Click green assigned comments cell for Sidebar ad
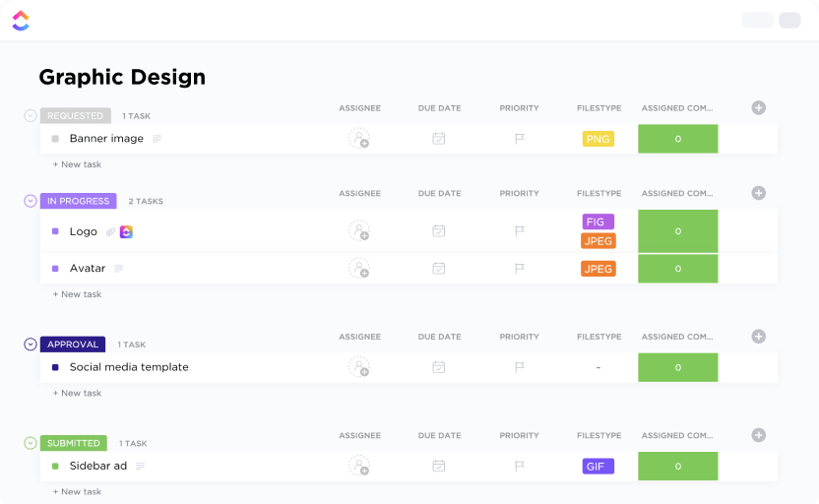819x504 pixels. point(678,466)
